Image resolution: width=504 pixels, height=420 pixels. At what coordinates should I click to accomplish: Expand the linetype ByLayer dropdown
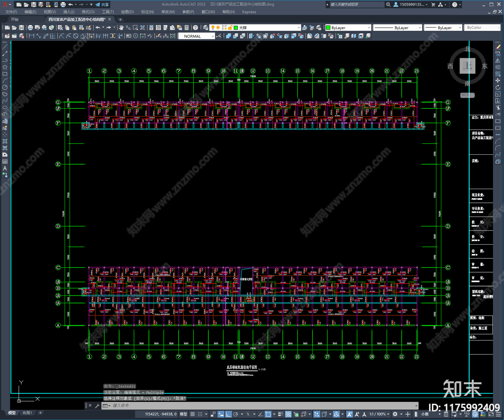(x=398, y=28)
